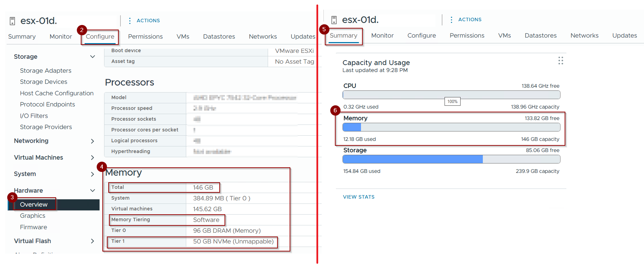This screenshot has width=644, height=264.
Task: Open the right panel ACTIONS three-dot menu
Action: pos(451,20)
